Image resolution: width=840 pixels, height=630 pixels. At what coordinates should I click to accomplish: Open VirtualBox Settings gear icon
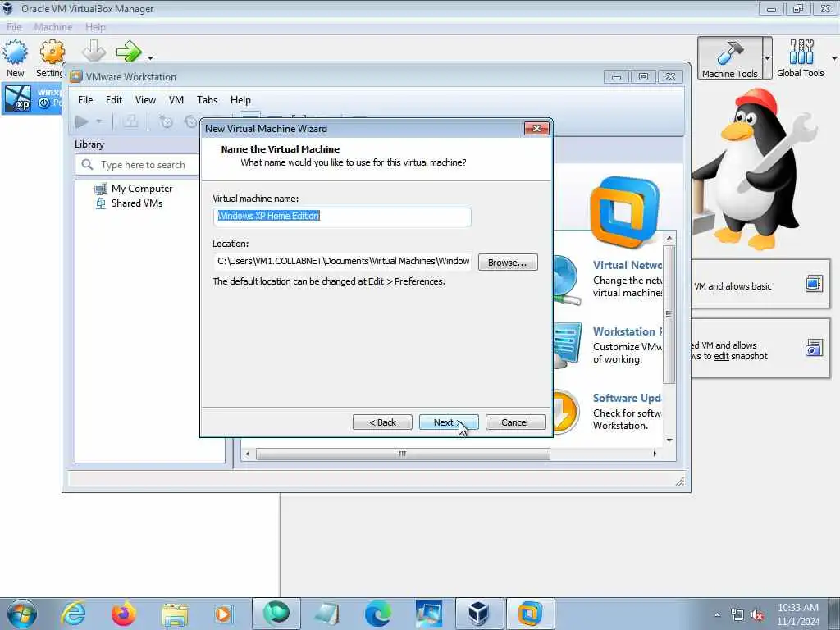pos(52,52)
